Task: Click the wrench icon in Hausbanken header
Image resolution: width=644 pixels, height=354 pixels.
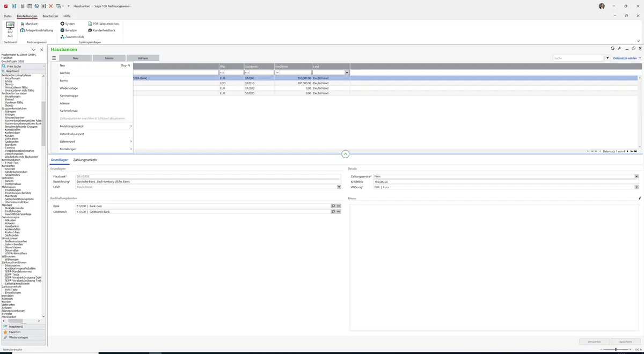Action: (x=619, y=48)
